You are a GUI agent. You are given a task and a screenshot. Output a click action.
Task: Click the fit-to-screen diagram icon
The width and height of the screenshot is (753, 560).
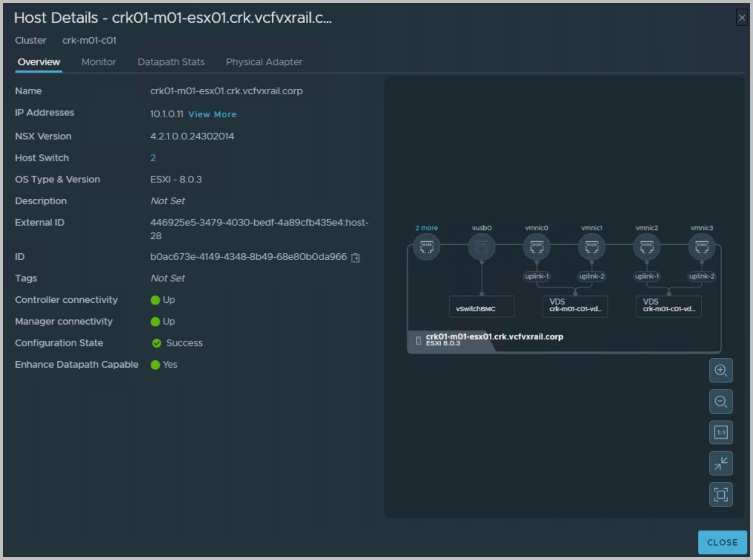coord(721,494)
